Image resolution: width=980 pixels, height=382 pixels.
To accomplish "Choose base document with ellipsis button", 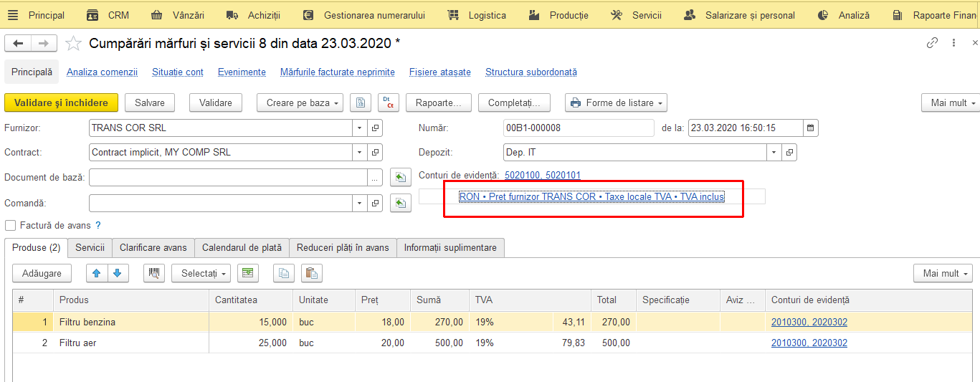I will click(375, 177).
